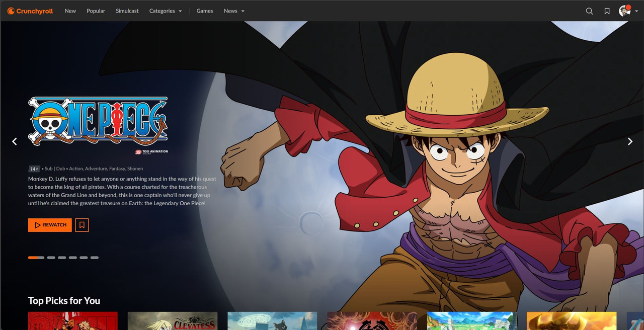Open the Games page
644x330 pixels.
pyautogui.click(x=205, y=11)
